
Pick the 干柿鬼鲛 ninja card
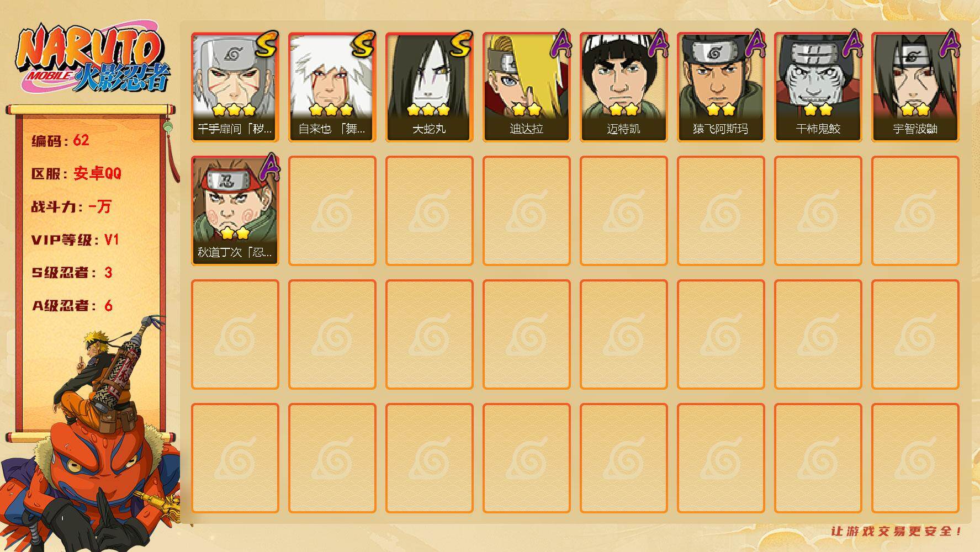(818, 87)
